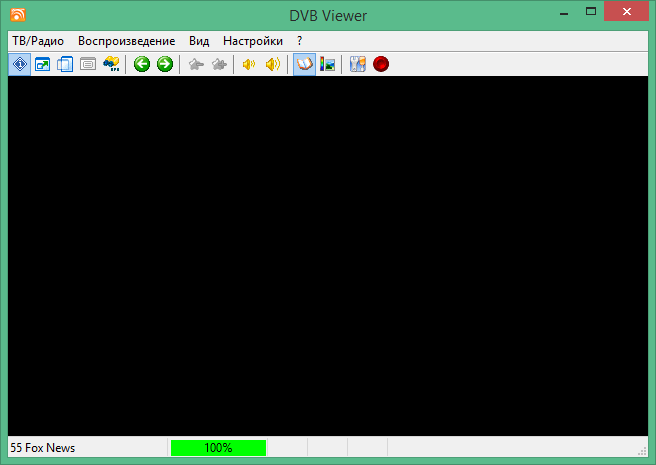
Task: Open picture color adjustment icon
Action: [327, 64]
